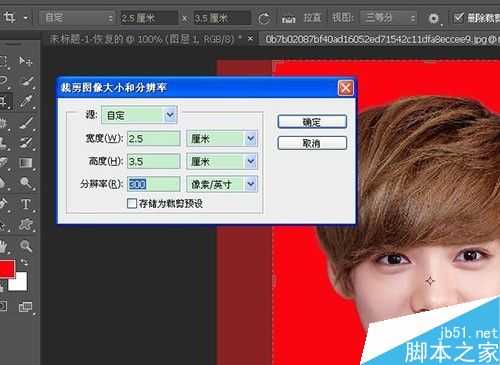Click the straighten ruler icon
500x365 pixels.
point(288,19)
